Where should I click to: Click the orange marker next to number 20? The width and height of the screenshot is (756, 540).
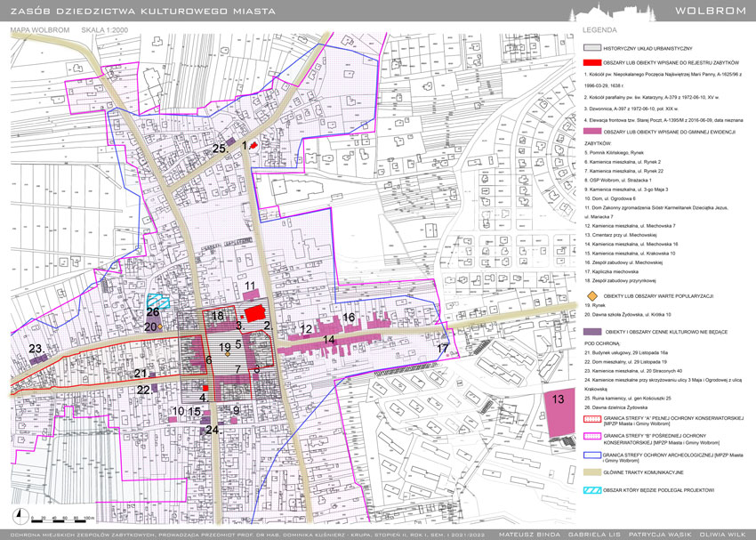coord(160,327)
